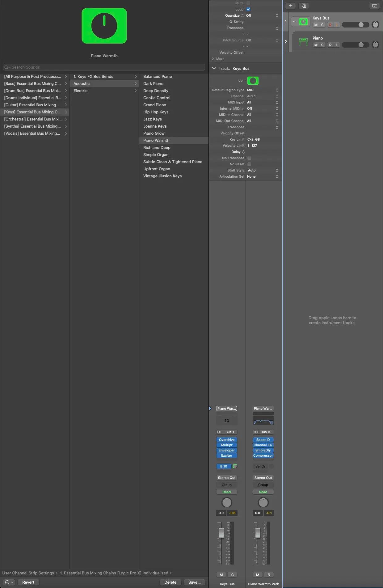The width and height of the screenshot is (383, 588).
Task: Click the green Keys Bus track icon
Action: click(304, 22)
